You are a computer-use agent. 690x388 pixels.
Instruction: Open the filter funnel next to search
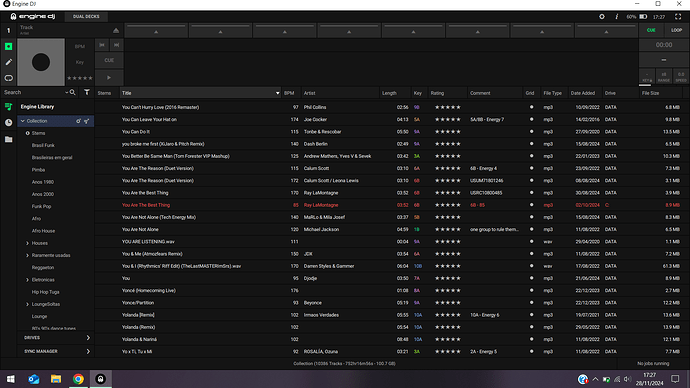click(x=87, y=92)
